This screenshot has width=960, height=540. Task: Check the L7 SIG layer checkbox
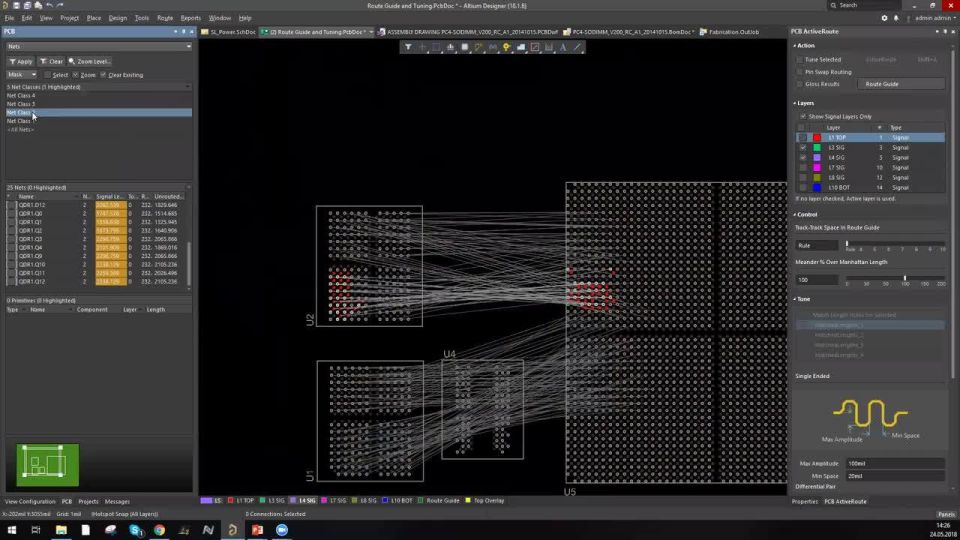(x=803, y=168)
